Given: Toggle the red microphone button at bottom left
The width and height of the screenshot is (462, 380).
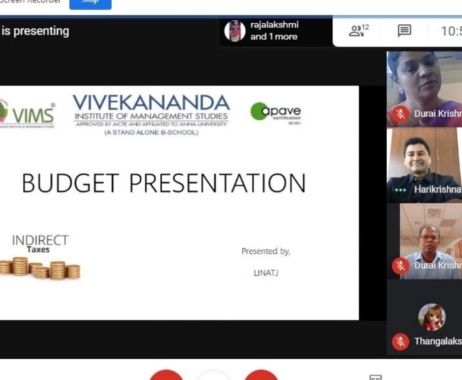Looking at the screenshot, I should tap(166, 375).
